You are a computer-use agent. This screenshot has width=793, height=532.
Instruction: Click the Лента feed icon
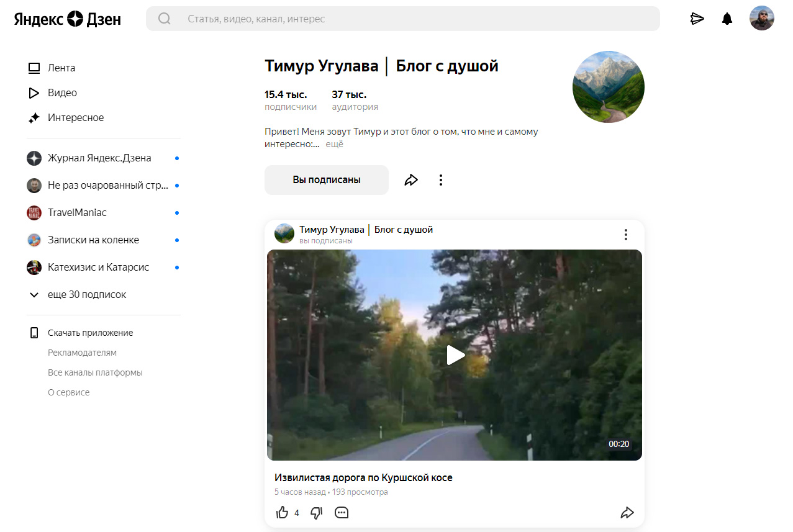[34, 68]
